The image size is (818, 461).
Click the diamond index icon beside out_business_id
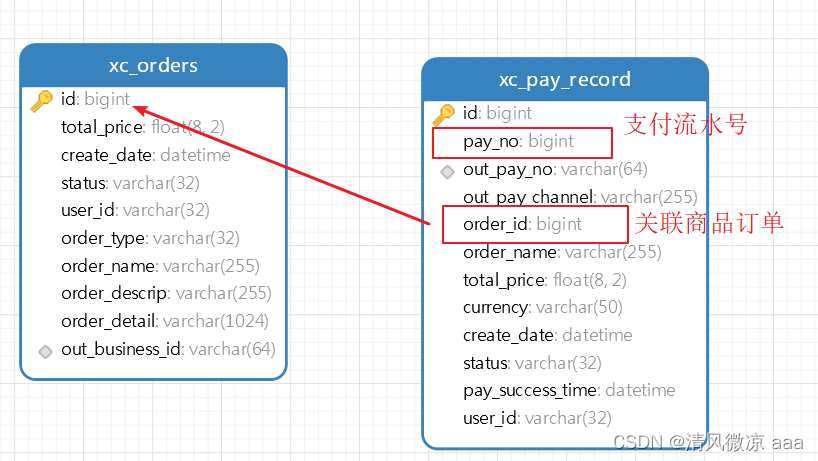[x=45, y=351]
